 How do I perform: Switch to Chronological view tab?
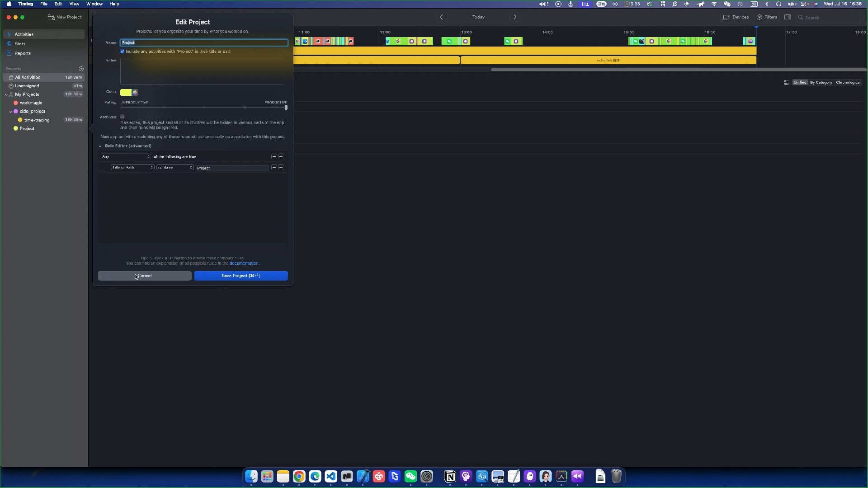coord(848,82)
